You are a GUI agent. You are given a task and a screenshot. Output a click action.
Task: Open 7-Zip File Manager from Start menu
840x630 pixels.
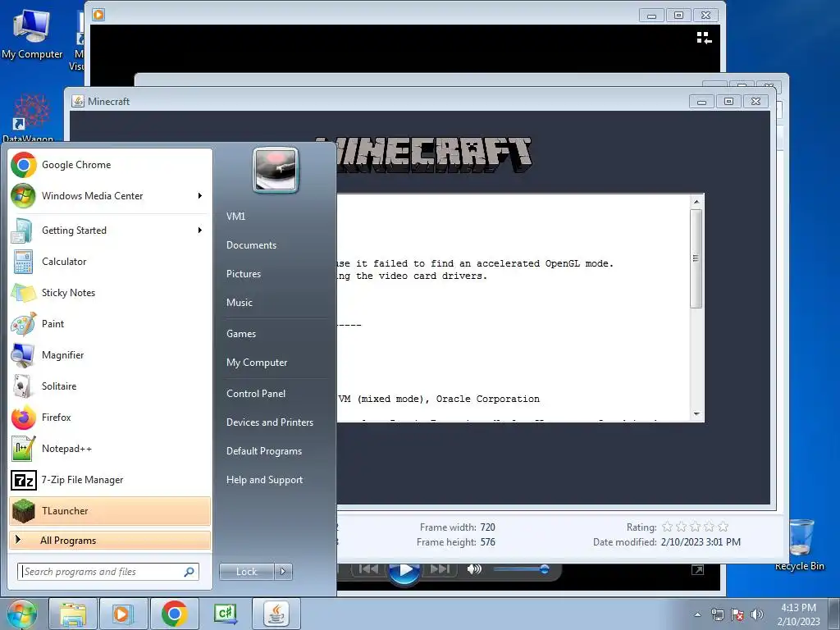[110, 479]
